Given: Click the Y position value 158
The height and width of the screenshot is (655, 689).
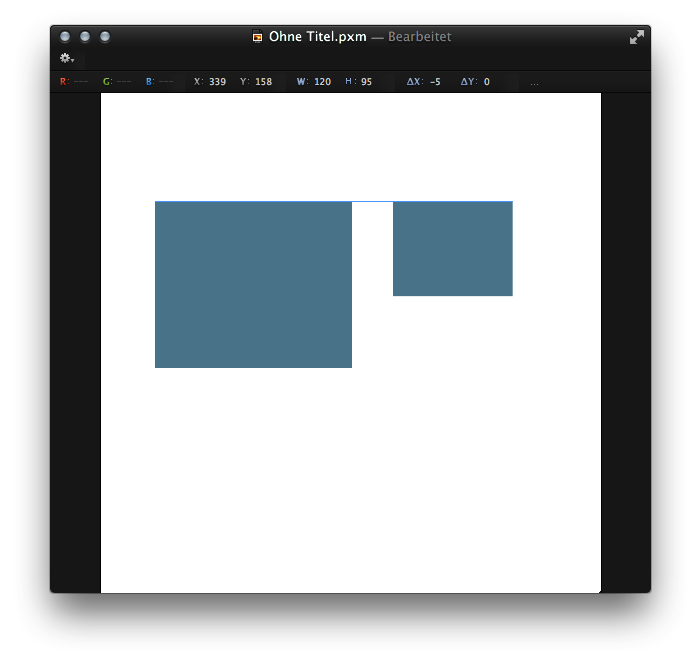Looking at the screenshot, I should [263, 82].
